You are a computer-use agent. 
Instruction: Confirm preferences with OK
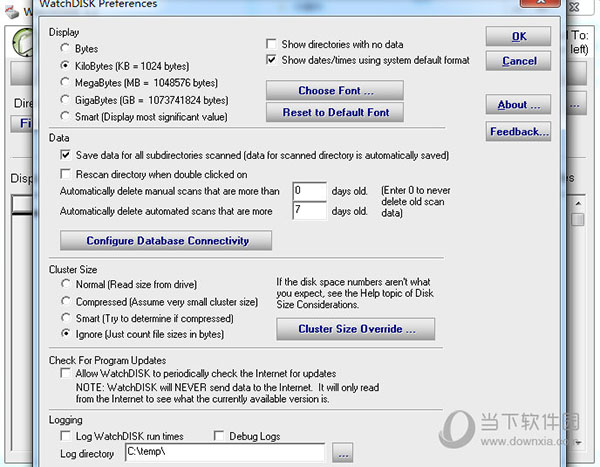518,36
